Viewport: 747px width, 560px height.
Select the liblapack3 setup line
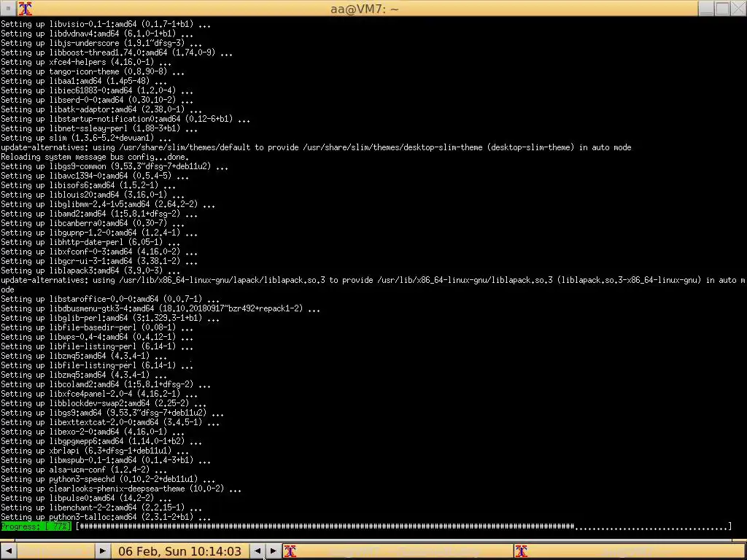pos(90,271)
